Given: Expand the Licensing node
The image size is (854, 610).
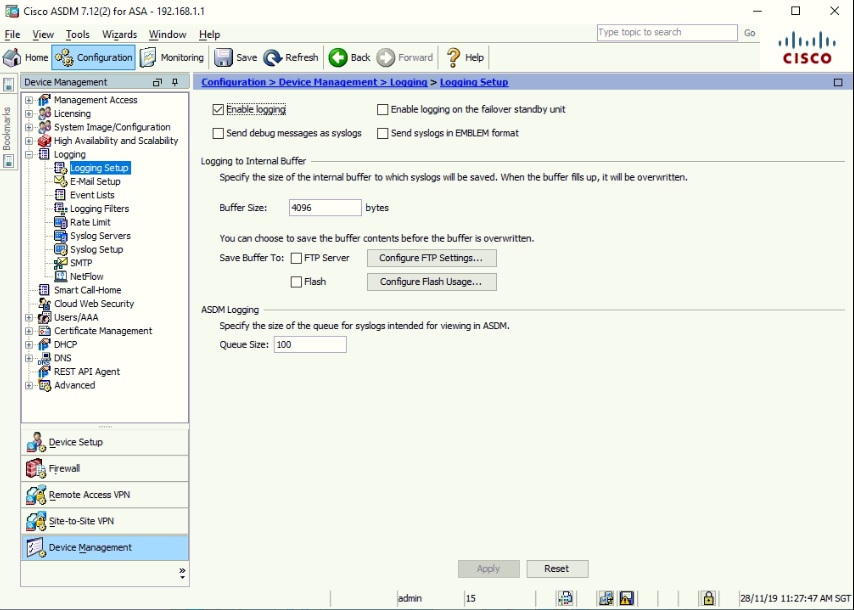Looking at the screenshot, I should click(29, 114).
